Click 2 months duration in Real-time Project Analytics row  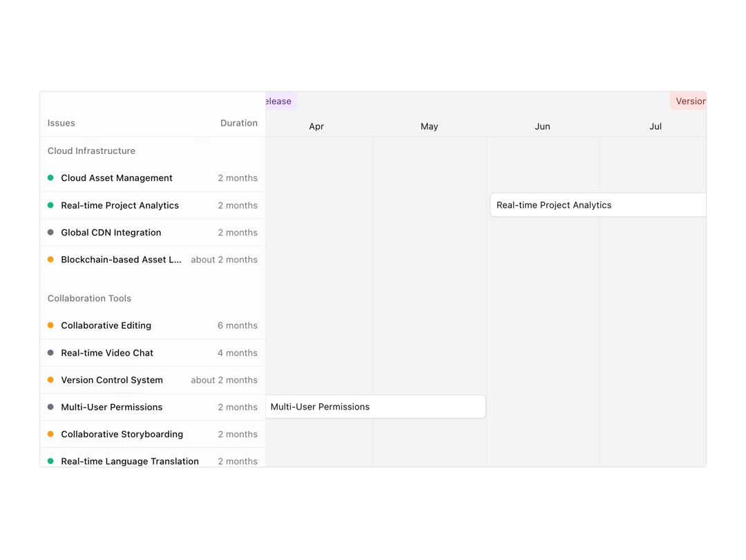pos(238,206)
